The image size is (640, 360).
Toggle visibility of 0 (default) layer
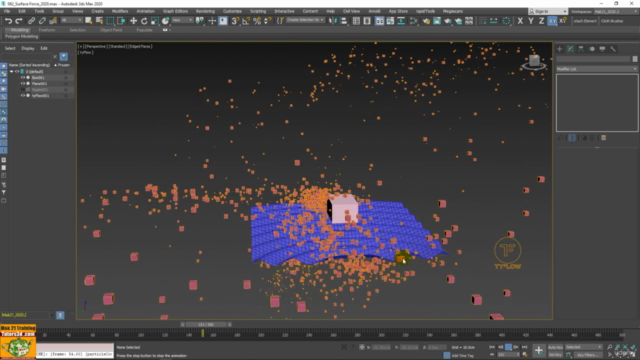pos(17,71)
